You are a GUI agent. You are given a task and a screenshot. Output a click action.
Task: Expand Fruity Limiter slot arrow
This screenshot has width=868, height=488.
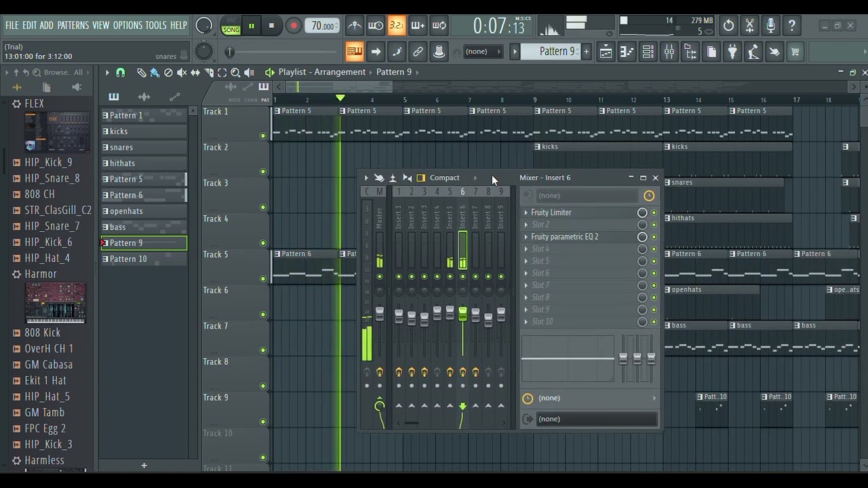[526, 213]
